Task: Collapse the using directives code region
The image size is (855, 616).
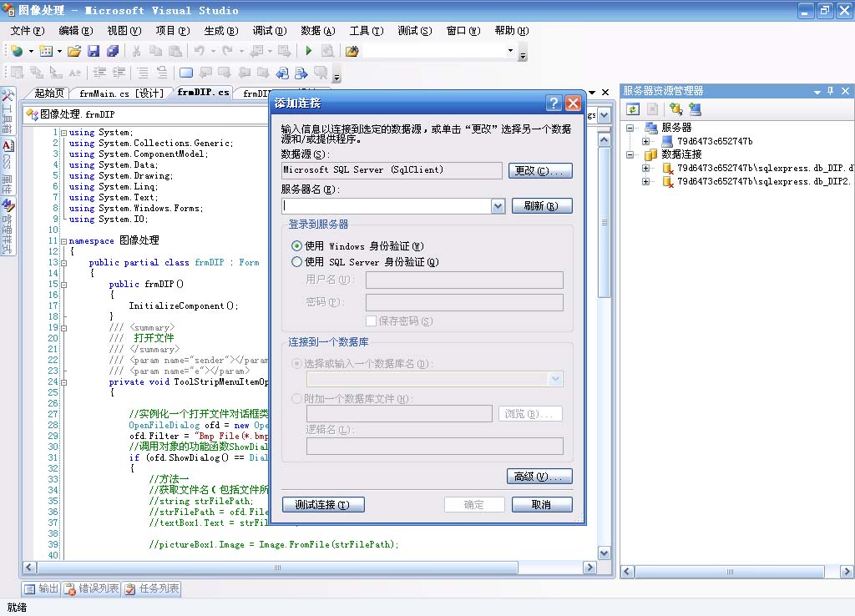Action: (x=63, y=133)
